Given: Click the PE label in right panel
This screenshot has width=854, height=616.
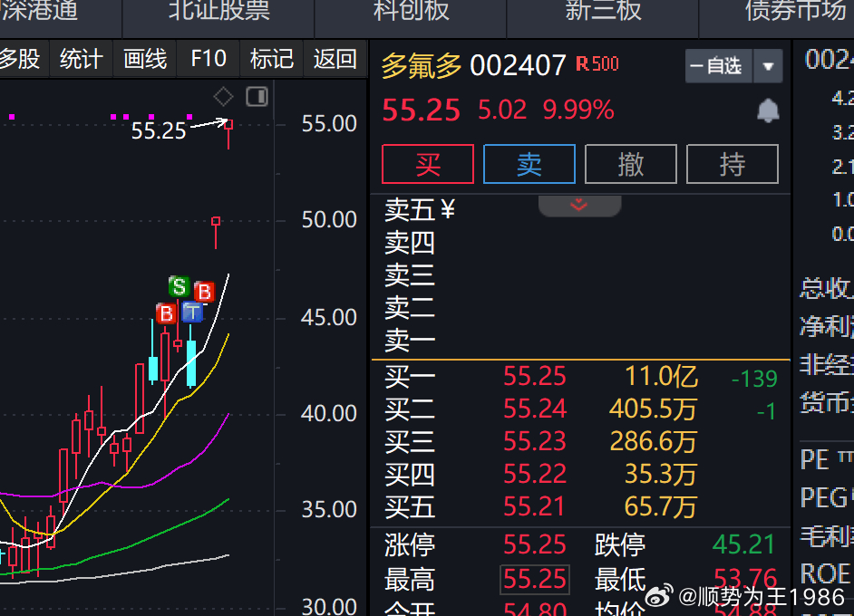Looking at the screenshot, I should 815,460.
